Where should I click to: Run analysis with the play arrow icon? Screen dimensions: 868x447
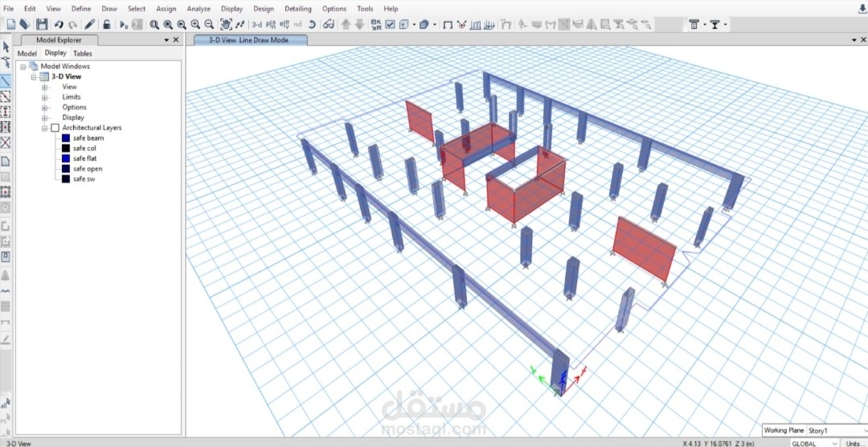pos(124,24)
